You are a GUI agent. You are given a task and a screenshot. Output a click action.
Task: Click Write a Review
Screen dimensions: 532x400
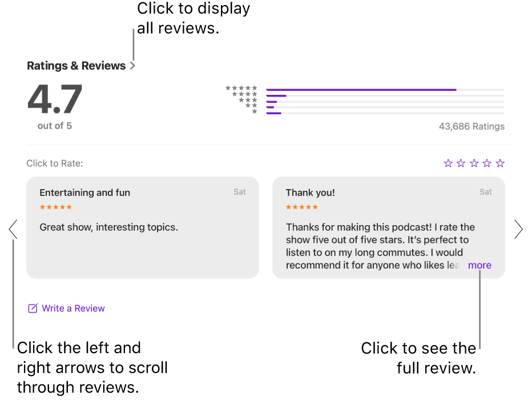click(73, 308)
